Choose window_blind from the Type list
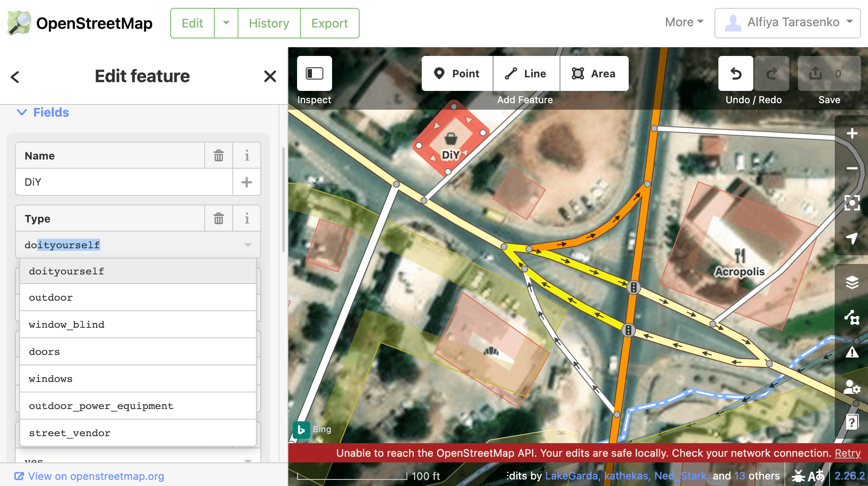Viewport: 868px width, 486px height. pos(138,325)
